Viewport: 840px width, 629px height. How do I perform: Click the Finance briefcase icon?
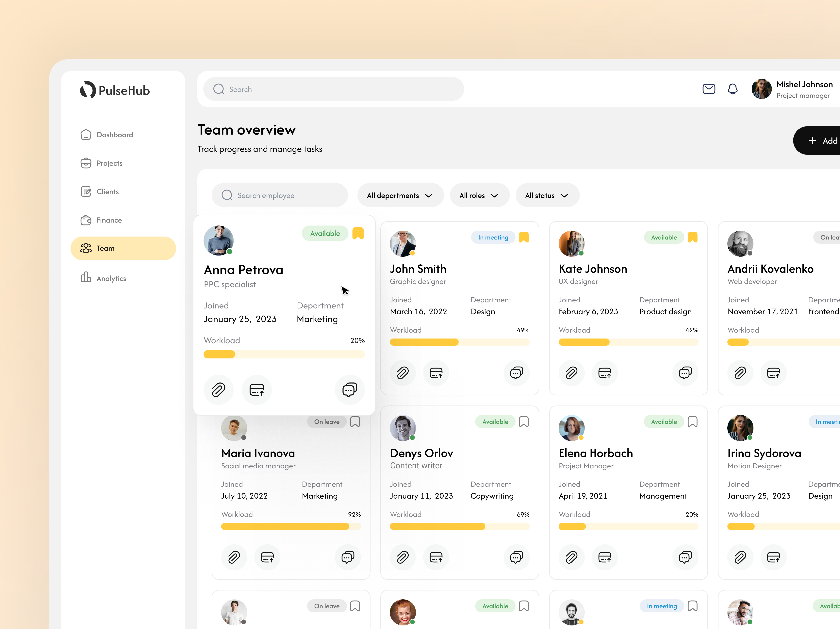pos(86,220)
